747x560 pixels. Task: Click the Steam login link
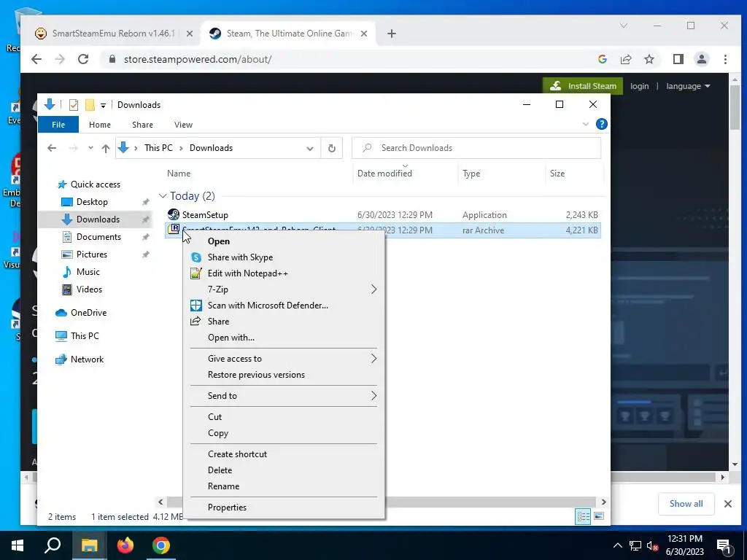coord(639,86)
